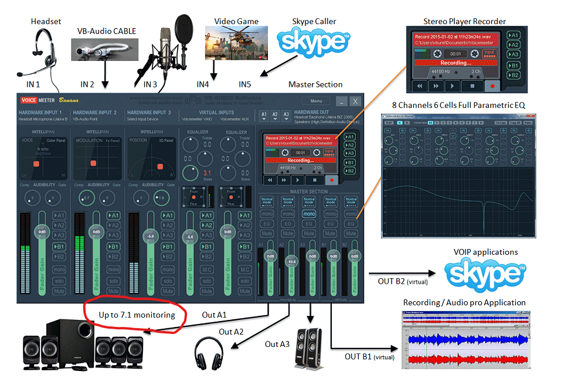Open the A2 hardware output device dropdown

click(275, 115)
